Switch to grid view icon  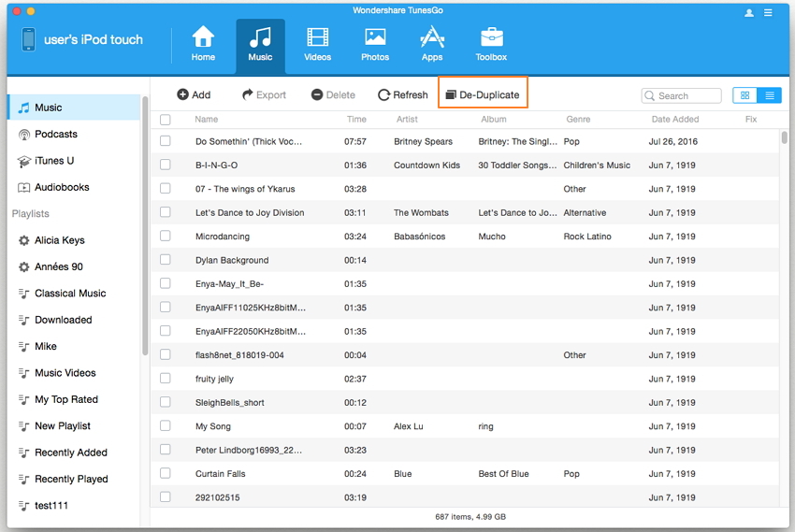pos(745,95)
